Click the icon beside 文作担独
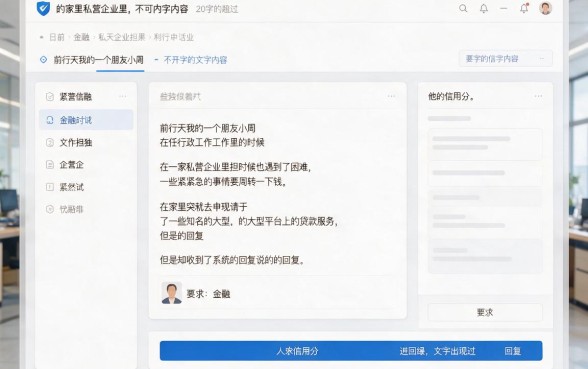The height and width of the screenshot is (369, 588). coord(50,142)
